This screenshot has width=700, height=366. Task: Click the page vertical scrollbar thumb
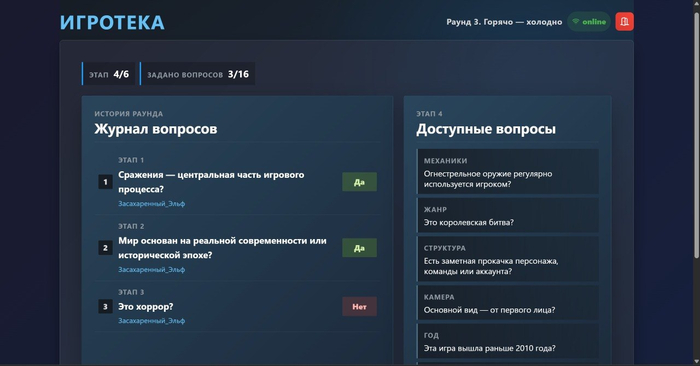pyautogui.click(x=696, y=135)
